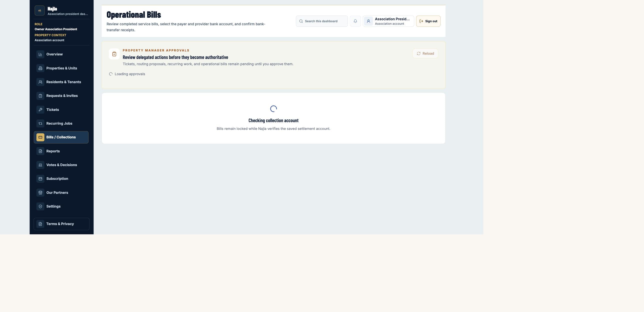Image resolution: width=644 pixels, height=312 pixels.
Task: Open the Association President account menu
Action: [388, 21]
